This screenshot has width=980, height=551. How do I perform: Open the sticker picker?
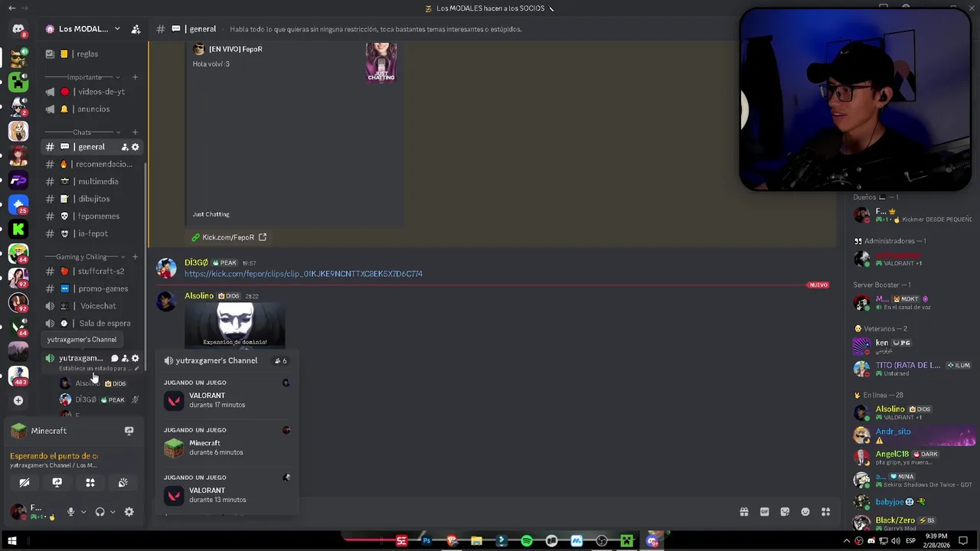point(785,512)
